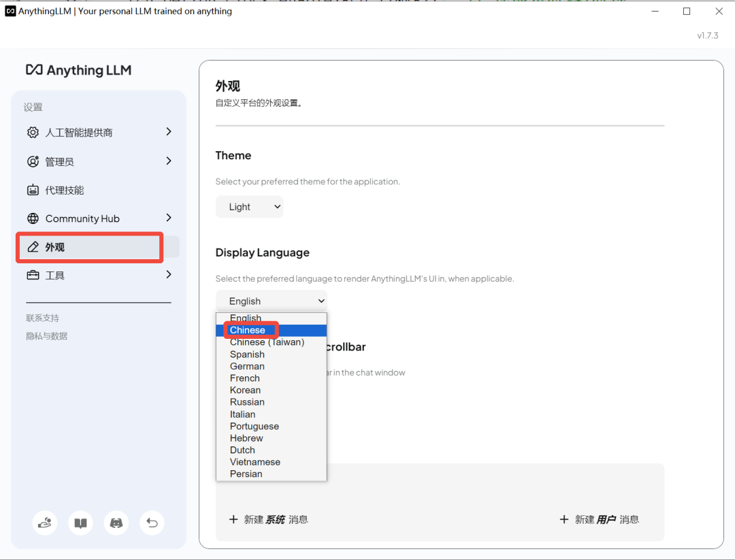
Task: Click the gear icon for 人工智能提供商
Action: click(33, 133)
